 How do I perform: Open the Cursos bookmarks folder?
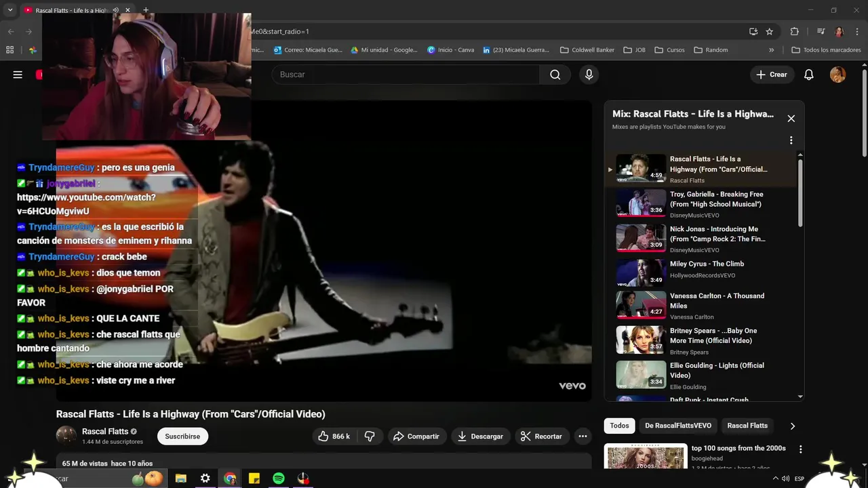point(669,50)
